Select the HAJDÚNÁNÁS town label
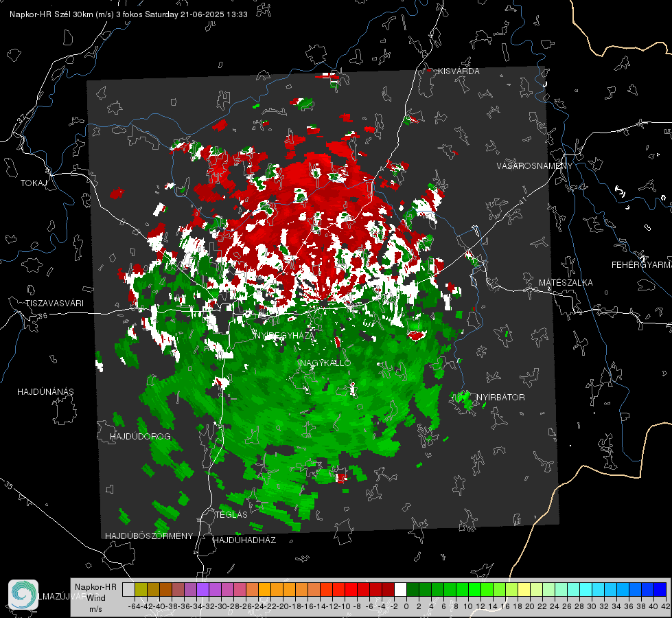Viewport: 672px width, 618px height. pyautogui.click(x=45, y=391)
